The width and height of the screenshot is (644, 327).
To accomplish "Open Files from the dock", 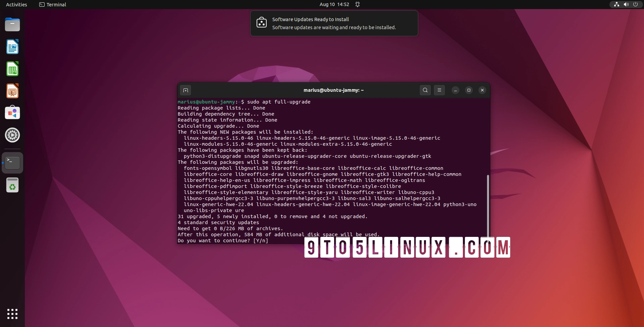I will tap(12, 24).
